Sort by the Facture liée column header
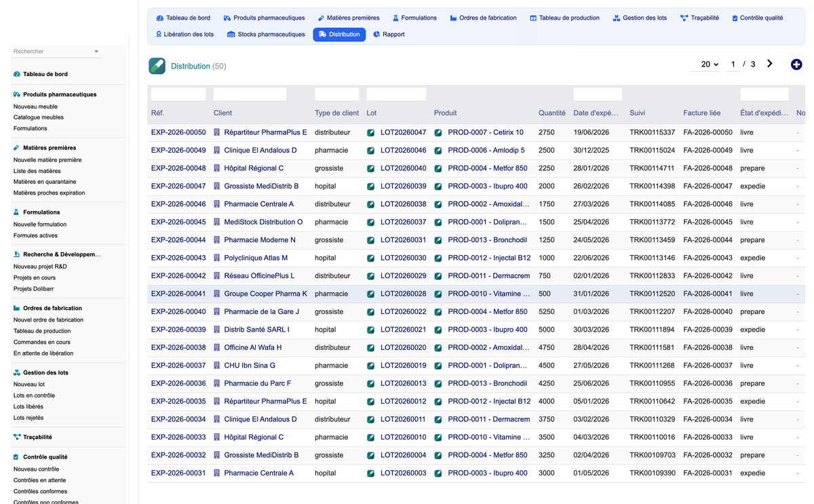Viewport: 814px width, 504px height. click(x=702, y=113)
